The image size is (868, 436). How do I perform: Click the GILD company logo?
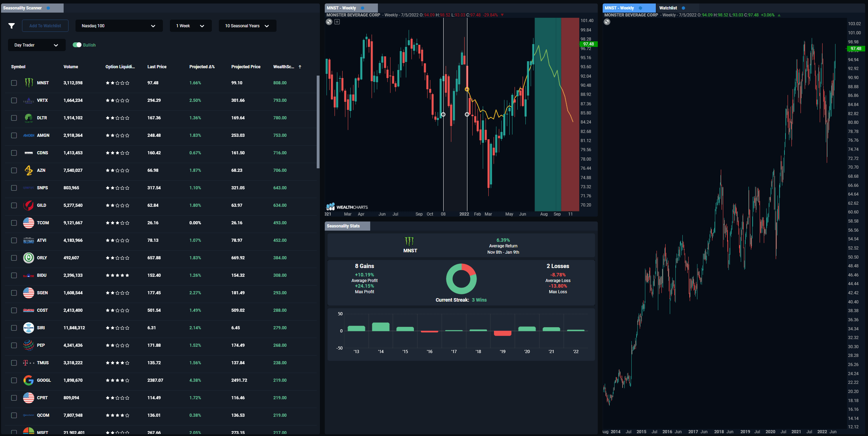(x=29, y=205)
